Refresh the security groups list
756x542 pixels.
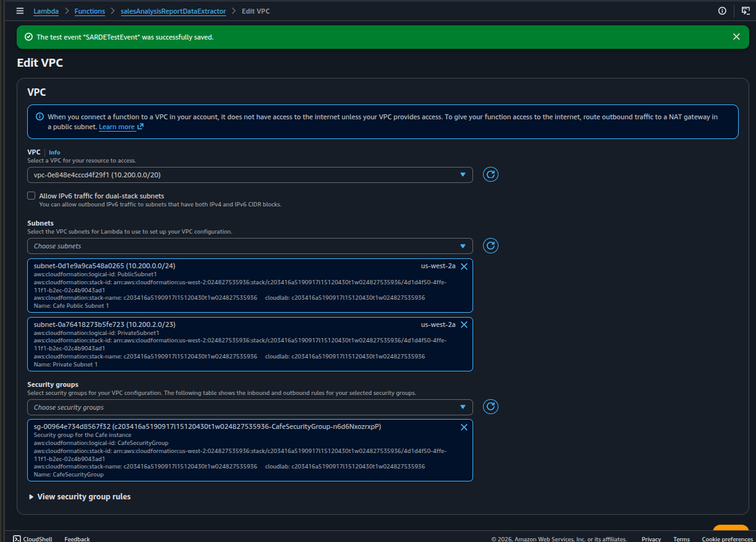(x=490, y=407)
